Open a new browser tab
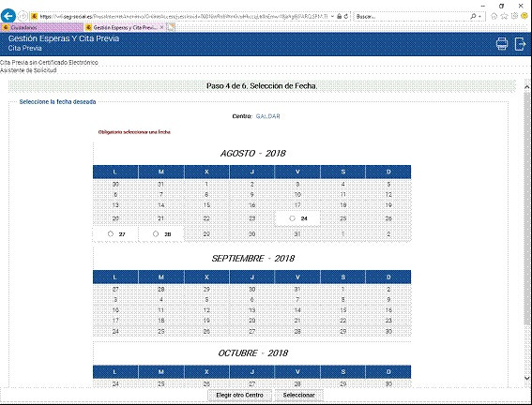This screenshot has width=532, height=405. (x=171, y=27)
